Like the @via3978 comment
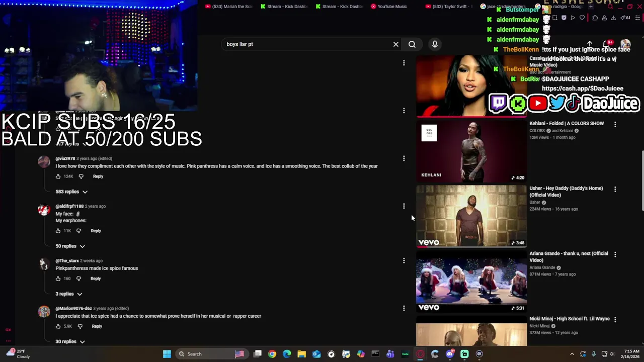This screenshot has width=644, height=362. [x=58, y=176]
